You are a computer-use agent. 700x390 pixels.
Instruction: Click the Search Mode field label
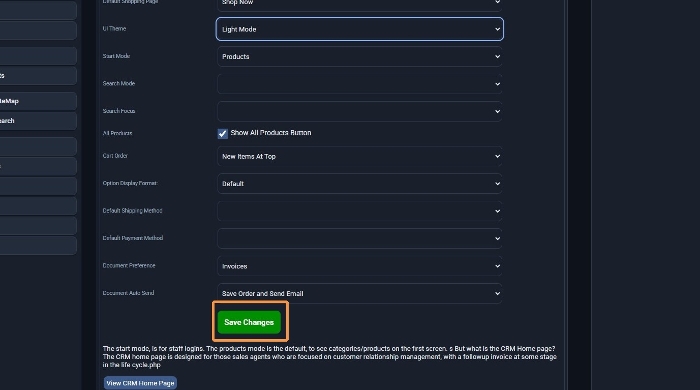tap(119, 83)
